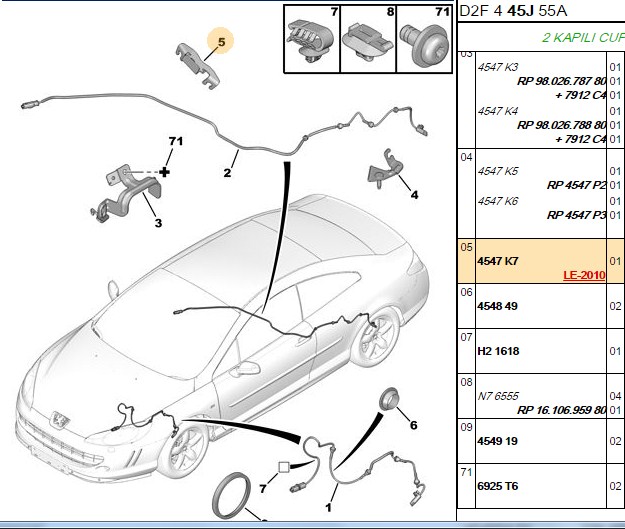
Task: Click row reference number 71 in table
Action: pos(466,472)
